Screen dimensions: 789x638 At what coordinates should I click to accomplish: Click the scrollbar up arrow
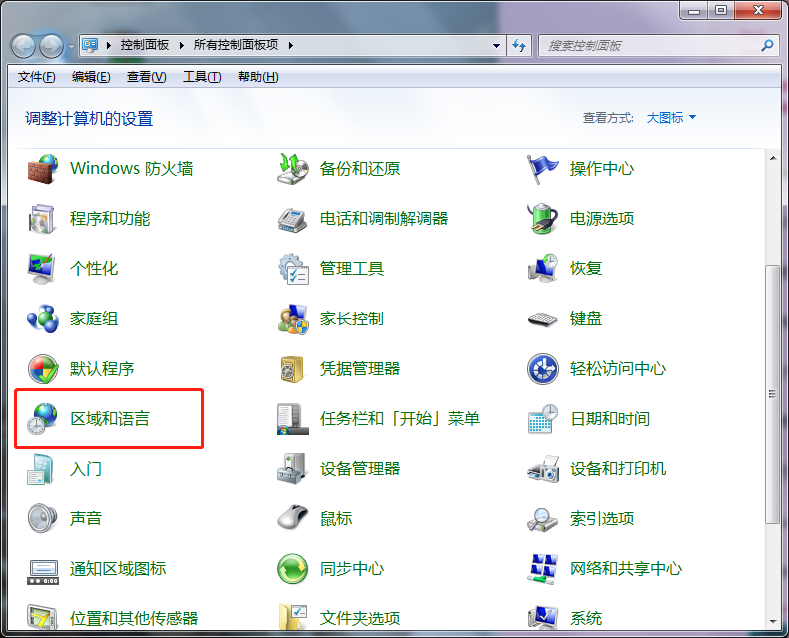point(772,158)
